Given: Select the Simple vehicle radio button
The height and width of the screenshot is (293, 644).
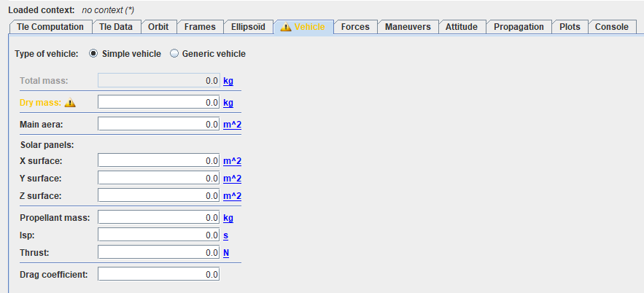Looking at the screenshot, I should tap(93, 54).
